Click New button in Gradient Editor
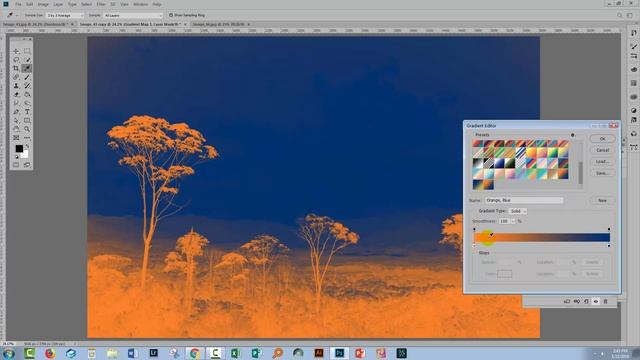This screenshot has height=360, width=640. click(x=602, y=200)
